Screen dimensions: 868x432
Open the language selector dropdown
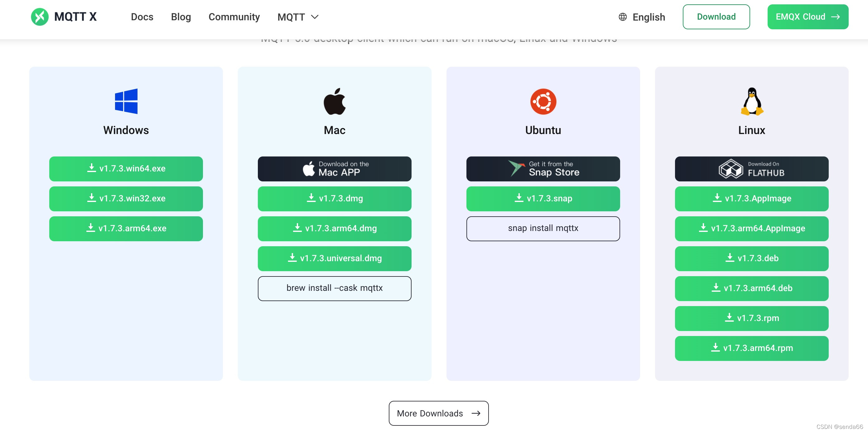tap(642, 17)
